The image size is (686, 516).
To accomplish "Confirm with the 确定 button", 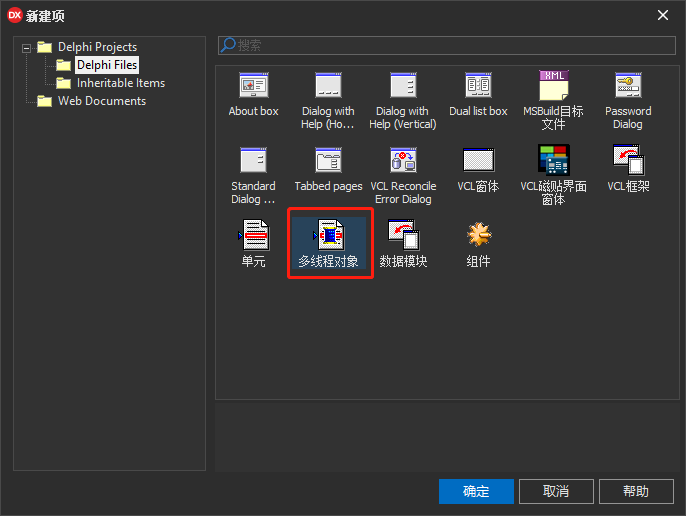I will click(476, 491).
